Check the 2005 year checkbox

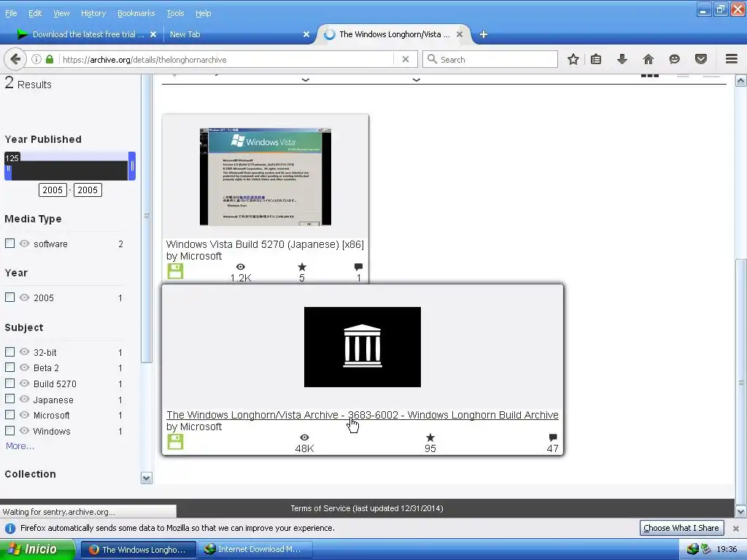tap(9, 297)
